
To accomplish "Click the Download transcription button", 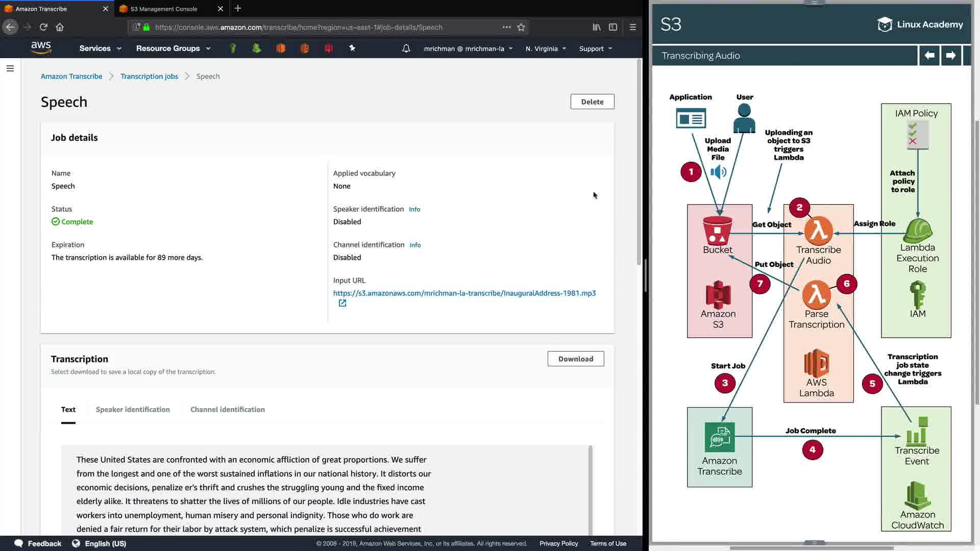I will tap(575, 359).
